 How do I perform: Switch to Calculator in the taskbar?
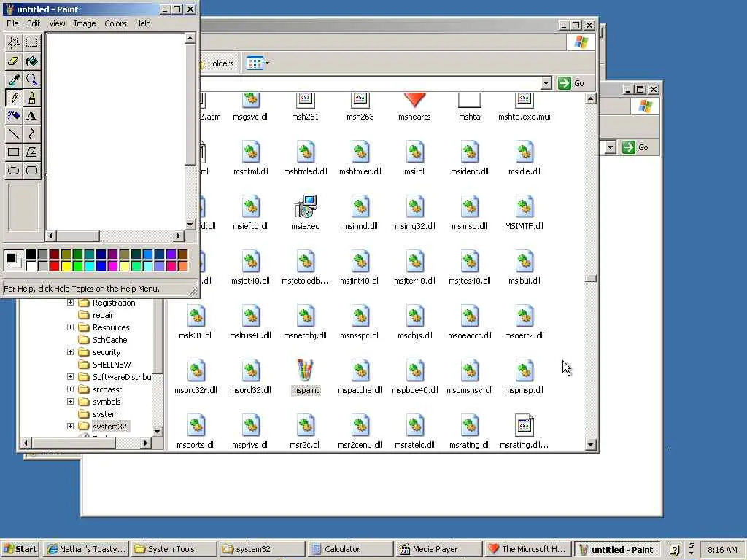click(x=349, y=549)
